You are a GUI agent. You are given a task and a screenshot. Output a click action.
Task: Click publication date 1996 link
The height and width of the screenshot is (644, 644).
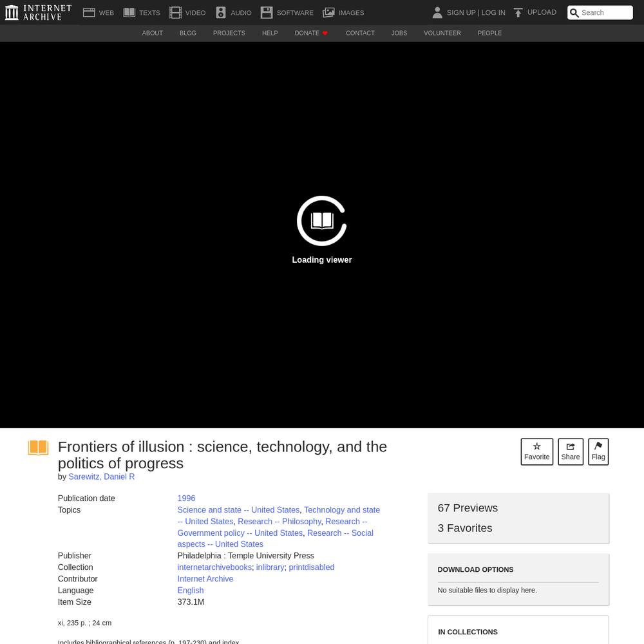tap(187, 498)
